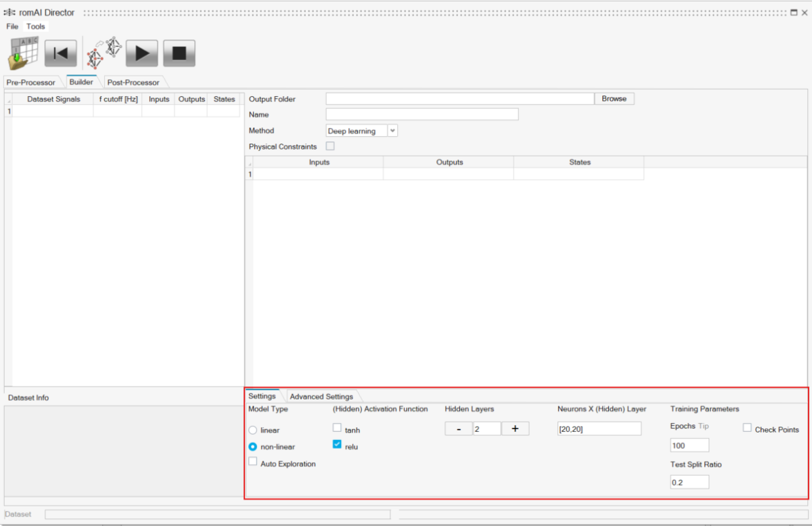Click the left table States header
The height and width of the screenshot is (526, 812).
coord(224,99)
